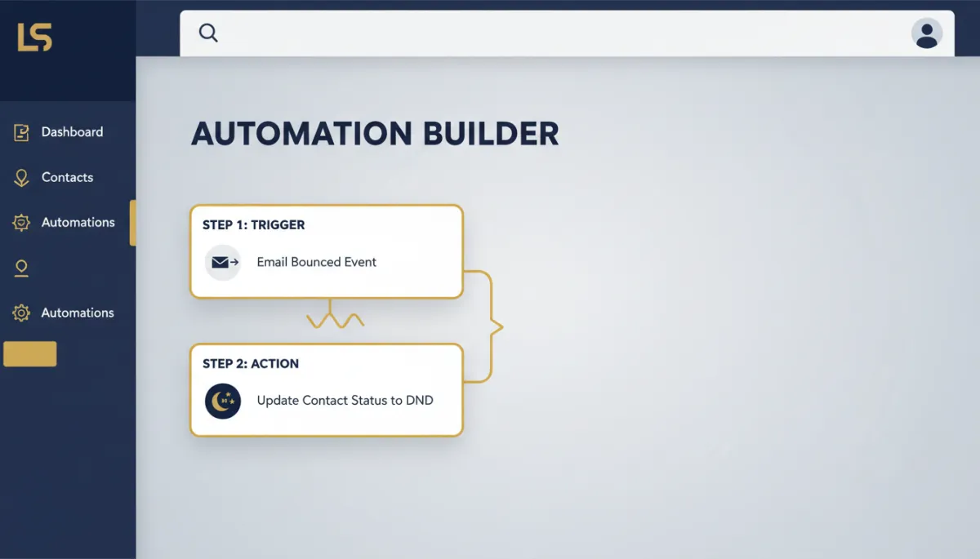980x559 pixels.
Task: Open the user profile avatar
Action: point(926,33)
